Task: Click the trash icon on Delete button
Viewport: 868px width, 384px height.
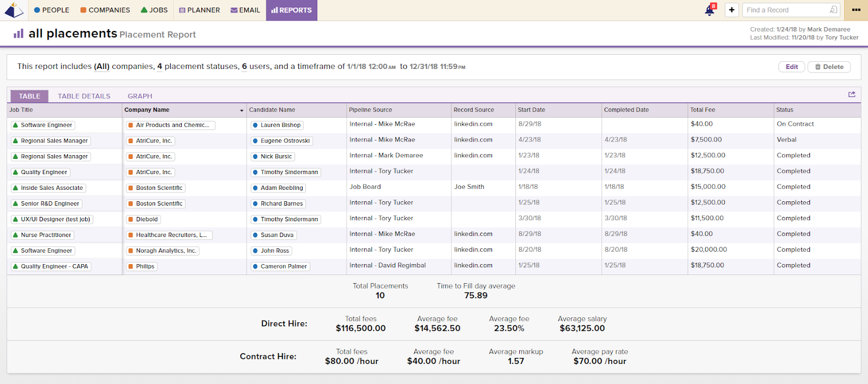Action: point(818,67)
